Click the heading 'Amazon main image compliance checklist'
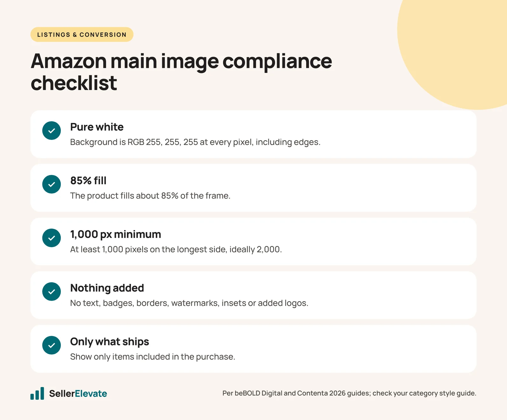The height and width of the screenshot is (420, 507). tap(181, 72)
